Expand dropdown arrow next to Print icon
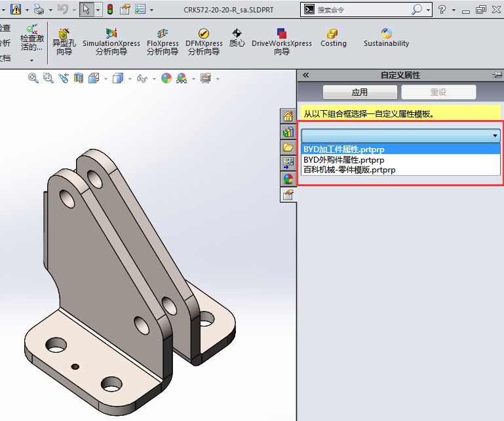 (x=50, y=10)
